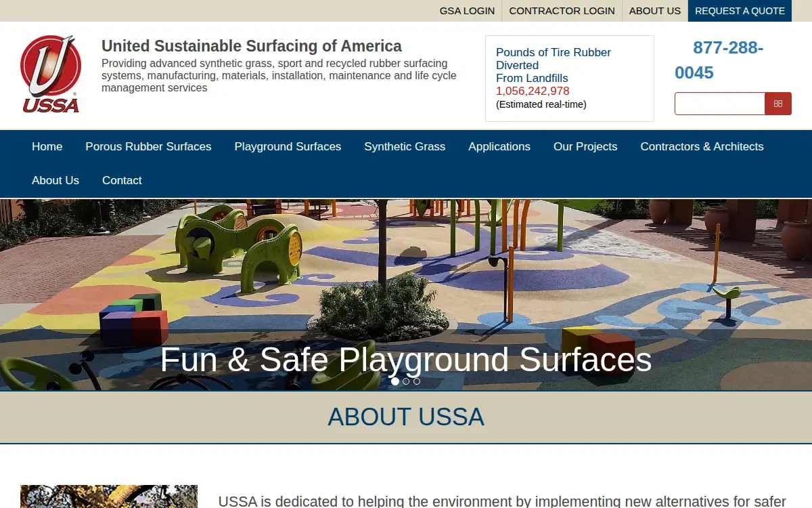Click the (Estimated real-time) label
812x508 pixels.
[541, 104]
